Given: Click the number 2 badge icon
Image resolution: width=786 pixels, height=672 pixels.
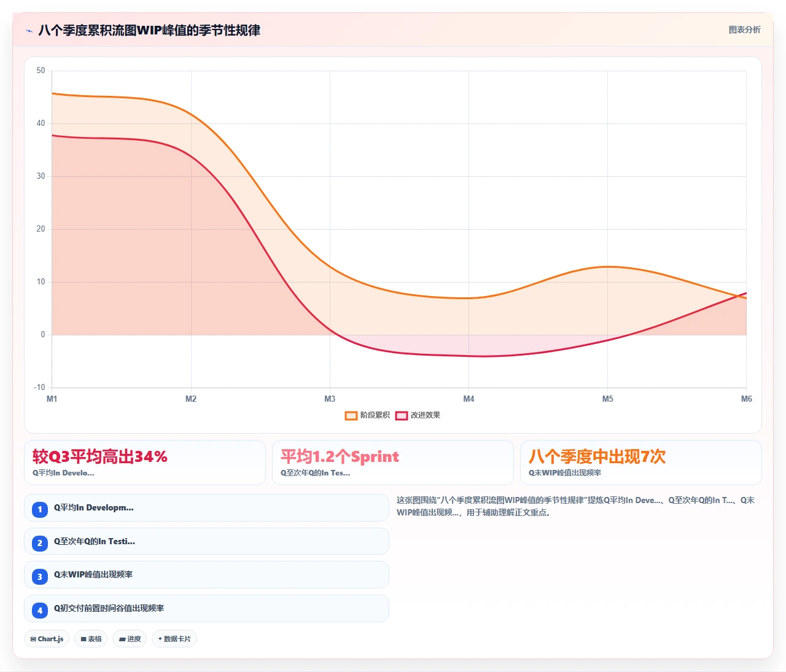Looking at the screenshot, I should [40, 543].
